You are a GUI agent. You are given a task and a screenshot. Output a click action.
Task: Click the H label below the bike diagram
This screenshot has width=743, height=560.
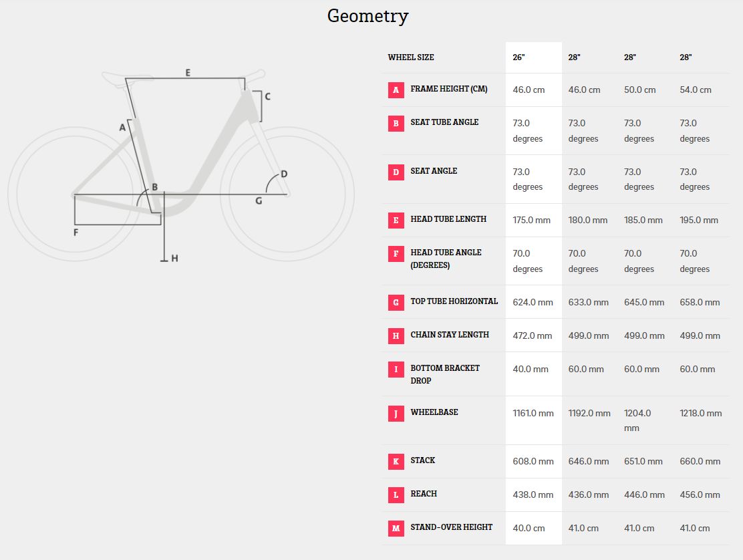click(174, 258)
